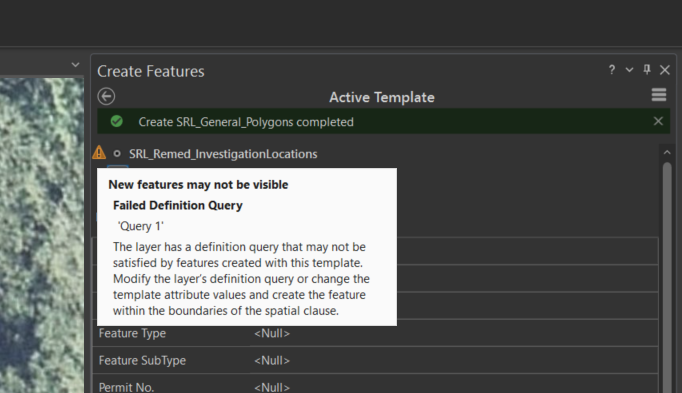Click the green completed checkmark icon
This screenshot has height=393, width=682.
click(117, 121)
